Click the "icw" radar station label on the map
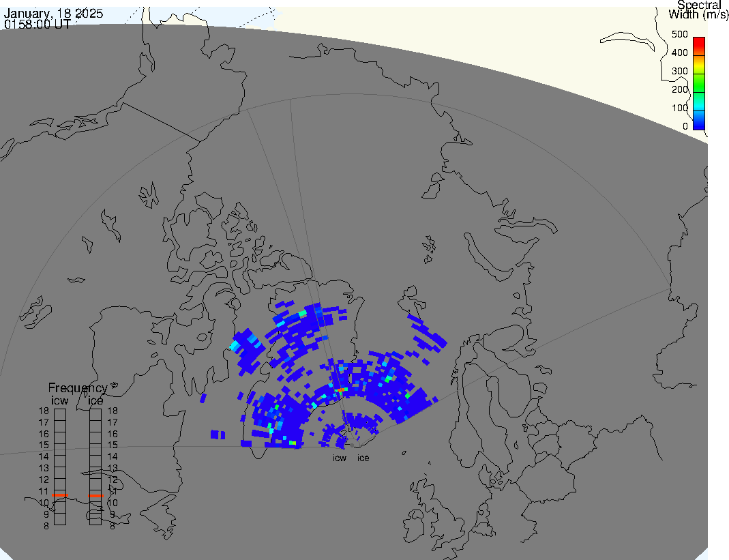This screenshot has width=729, height=560. click(x=340, y=458)
